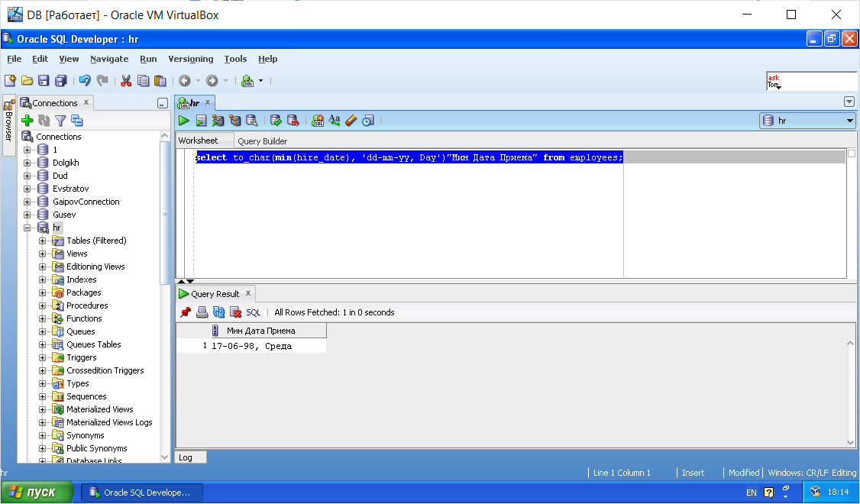Open the File menu
Image resolution: width=860 pixels, height=504 pixels.
15,59
